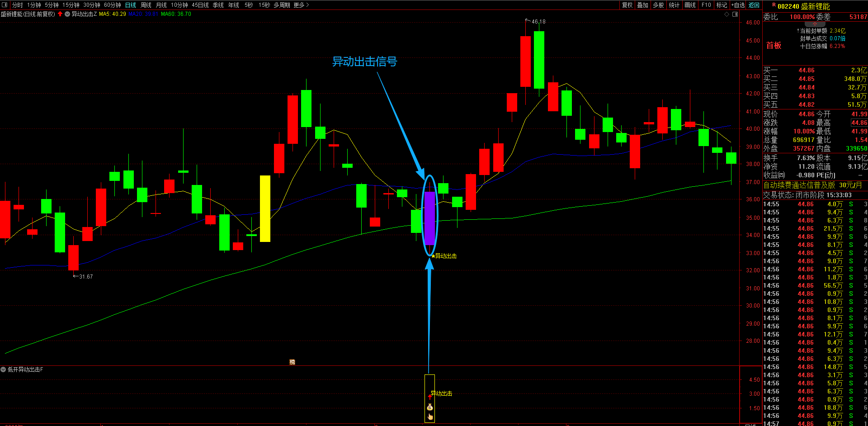Screen dimensions: 868x426
Task: Click the 委比 100.00% value
Action: [x=802, y=17]
